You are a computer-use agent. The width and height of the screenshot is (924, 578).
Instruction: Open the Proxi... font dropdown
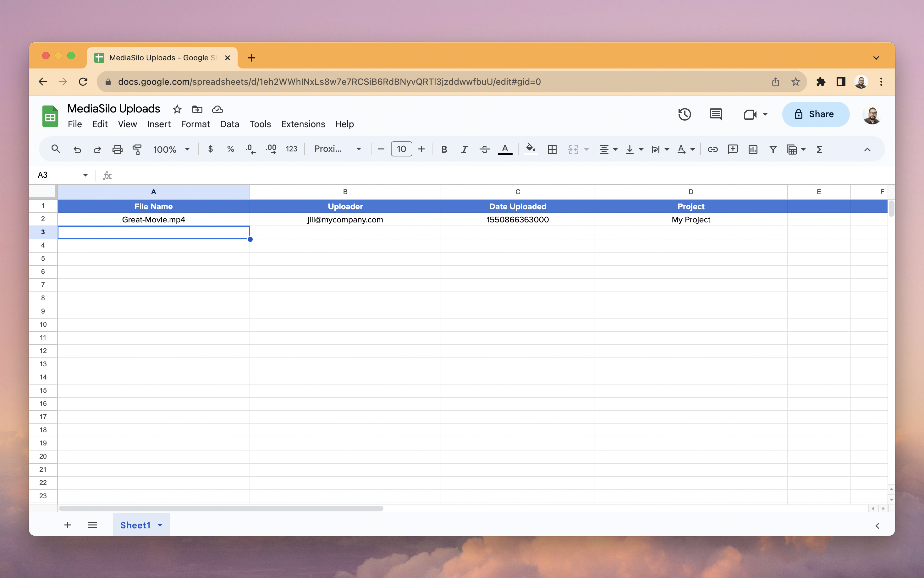click(x=338, y=149)
